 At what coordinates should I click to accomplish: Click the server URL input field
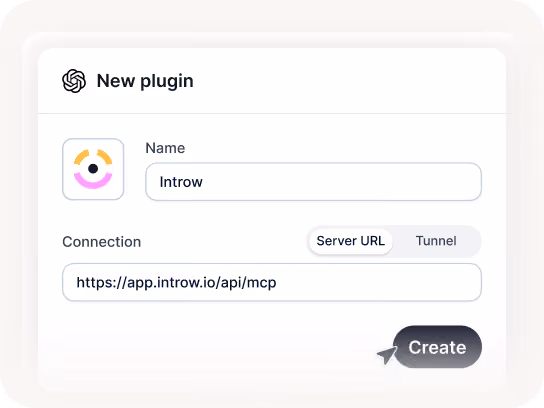point(272,282)
